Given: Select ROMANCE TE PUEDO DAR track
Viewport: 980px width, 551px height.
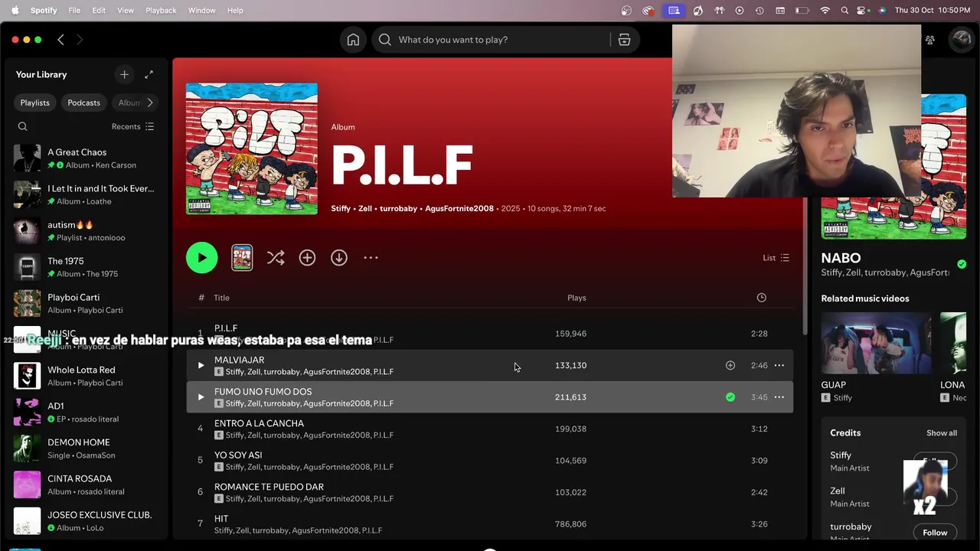Looking at the screenshot, I should [x=490, y=492].
